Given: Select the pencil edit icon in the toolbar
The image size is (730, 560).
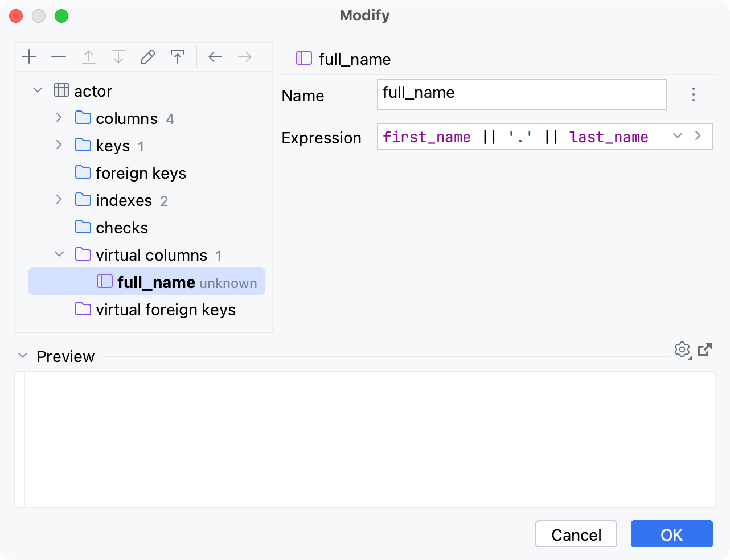Looking at the screenshot, I should click(x=148, y=56).
